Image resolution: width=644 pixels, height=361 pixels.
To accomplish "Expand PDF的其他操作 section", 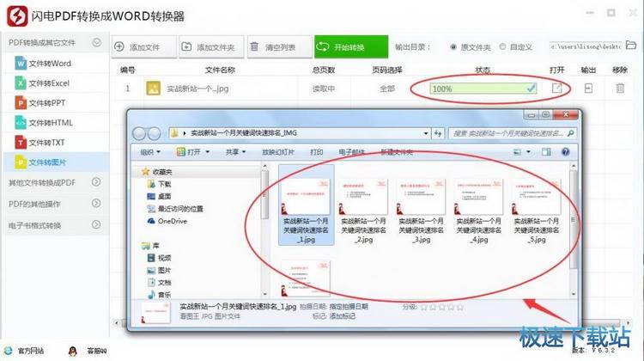I will click(96, 203).
